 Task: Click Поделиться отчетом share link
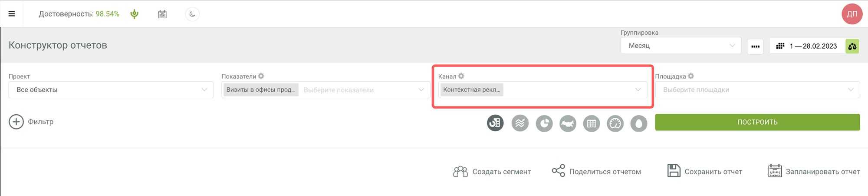pos(596,171)
